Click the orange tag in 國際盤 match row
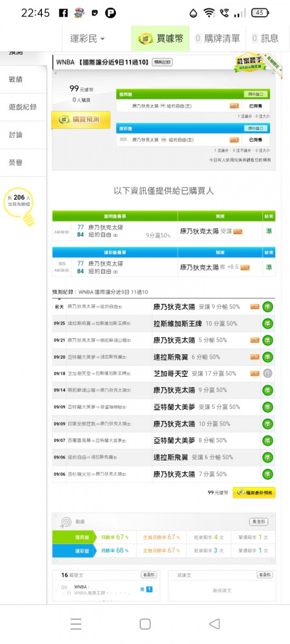 234,106
